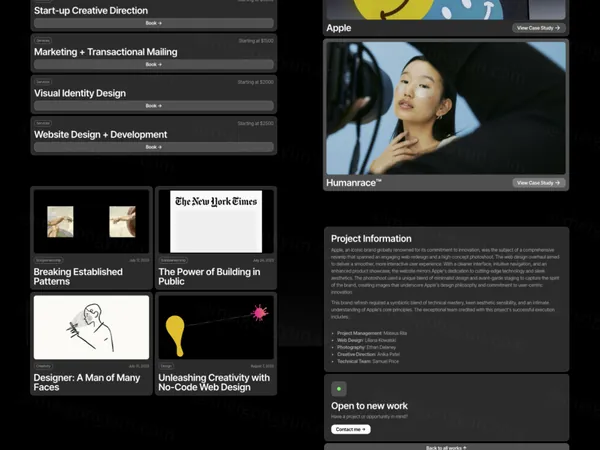Book the Start-up Creative Direction service
The height and width of the screenshot is (450, 600).
[x=153, y=22]
